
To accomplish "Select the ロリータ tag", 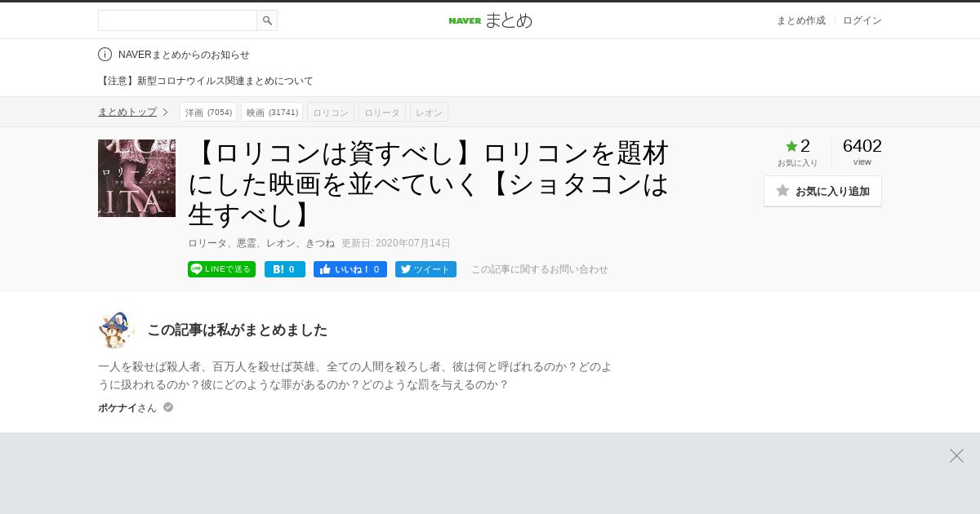I will click(382, 112).
